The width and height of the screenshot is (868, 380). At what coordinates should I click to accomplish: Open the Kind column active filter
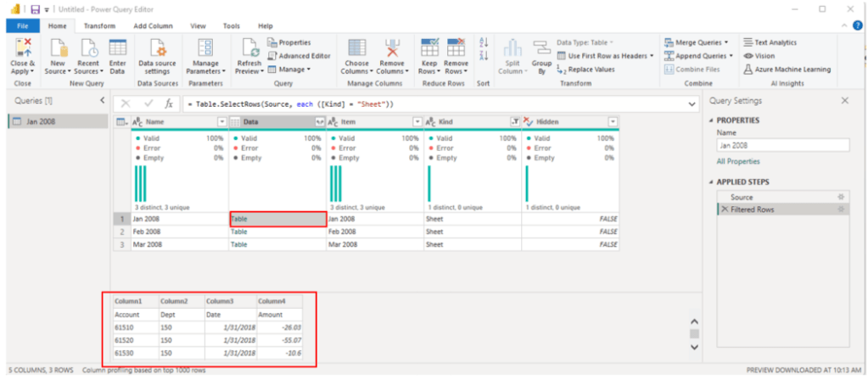(x=514, y=122)
